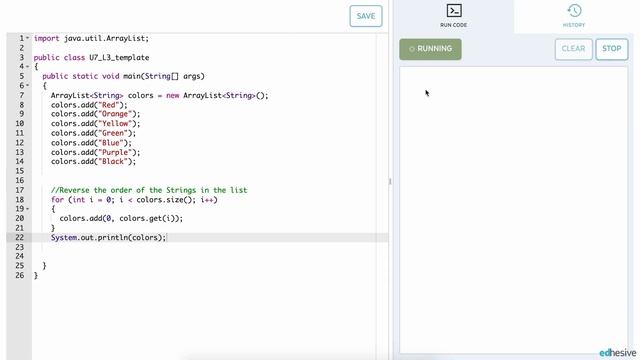Click the Run Code terminal icon
640x360 pixels.
click(454, 11)
